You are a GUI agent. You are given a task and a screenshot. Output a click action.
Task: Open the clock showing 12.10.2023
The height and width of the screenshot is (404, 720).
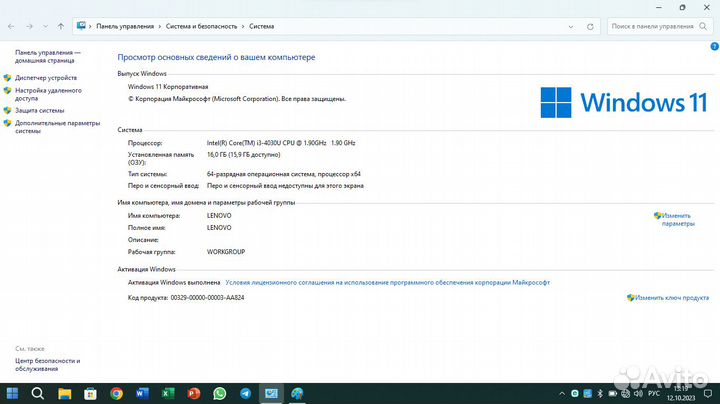point(681,393)
